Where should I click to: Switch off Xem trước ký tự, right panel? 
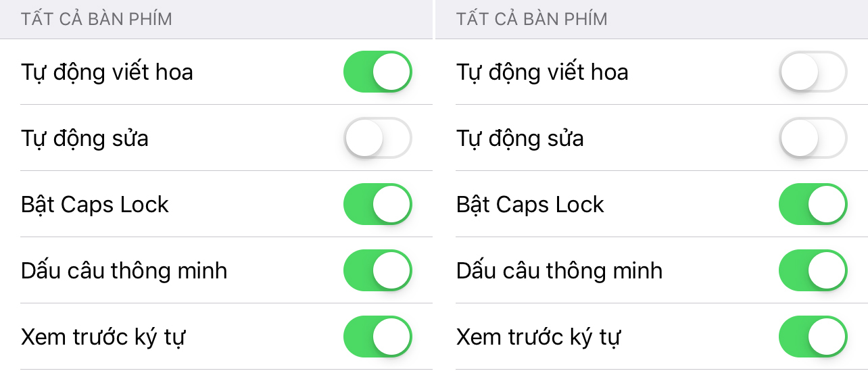813,337
